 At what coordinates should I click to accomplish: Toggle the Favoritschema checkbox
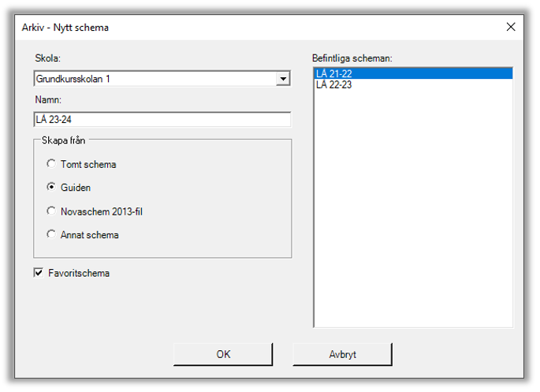coord(39,274)
